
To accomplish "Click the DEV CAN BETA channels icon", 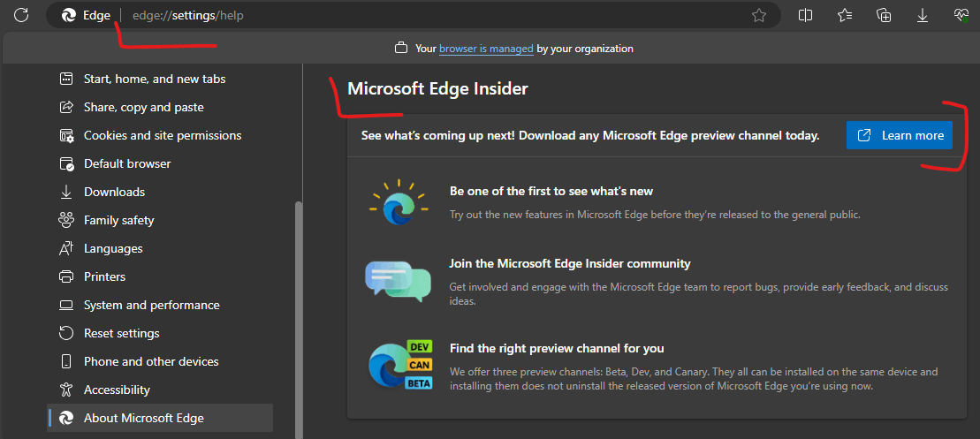I will click(x=400, y=364).
